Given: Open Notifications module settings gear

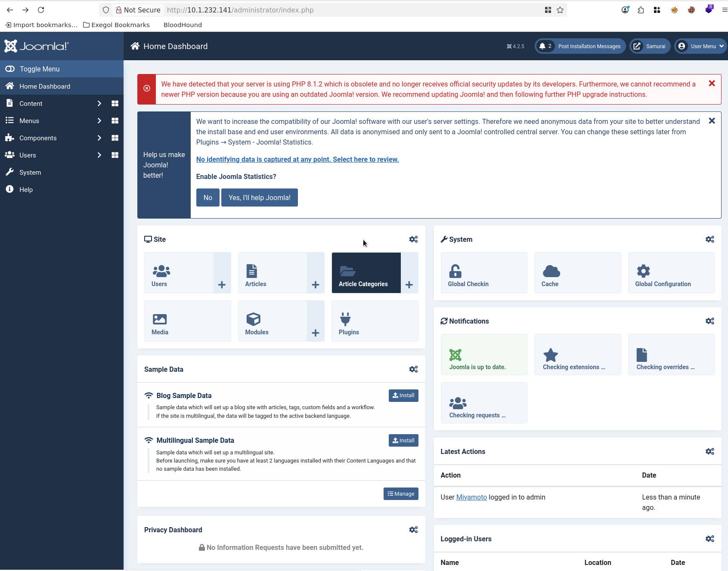Looking at the screenshot, I should pos(710,321).
